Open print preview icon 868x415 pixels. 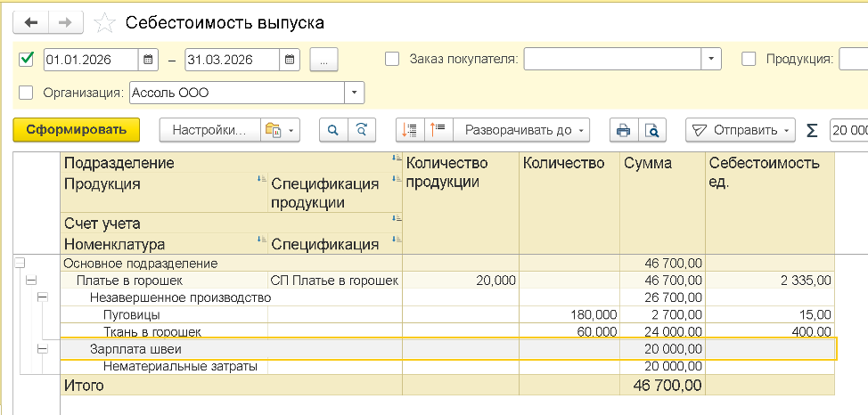click(652, 130)
